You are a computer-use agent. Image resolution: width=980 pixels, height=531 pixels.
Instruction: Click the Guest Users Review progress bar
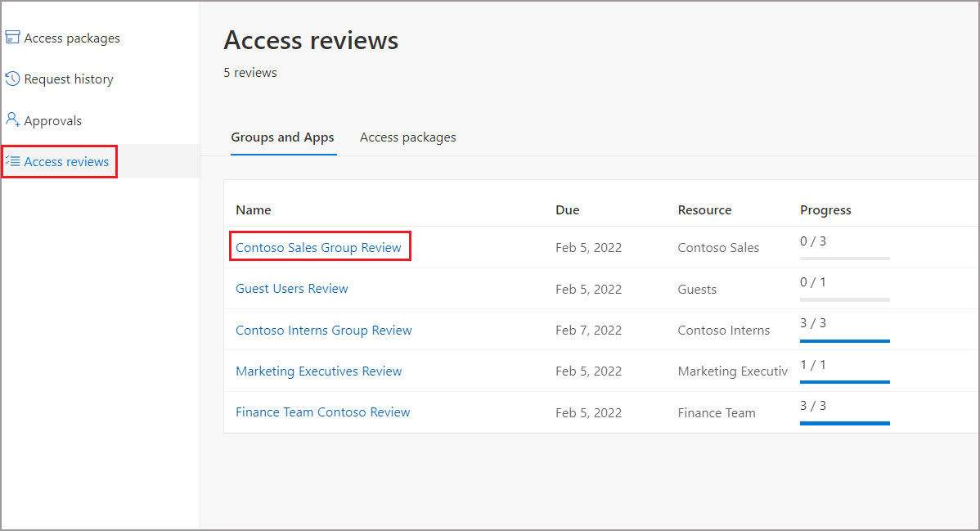point(844,298)
